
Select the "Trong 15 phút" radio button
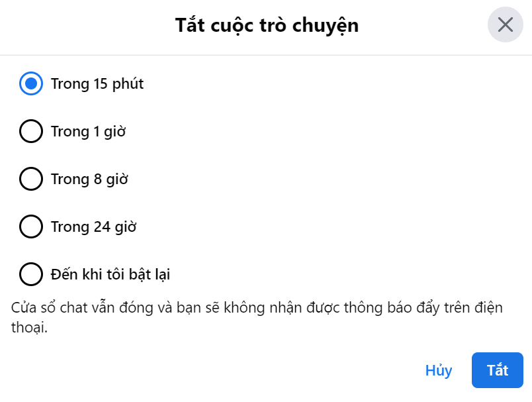(31, 84)
